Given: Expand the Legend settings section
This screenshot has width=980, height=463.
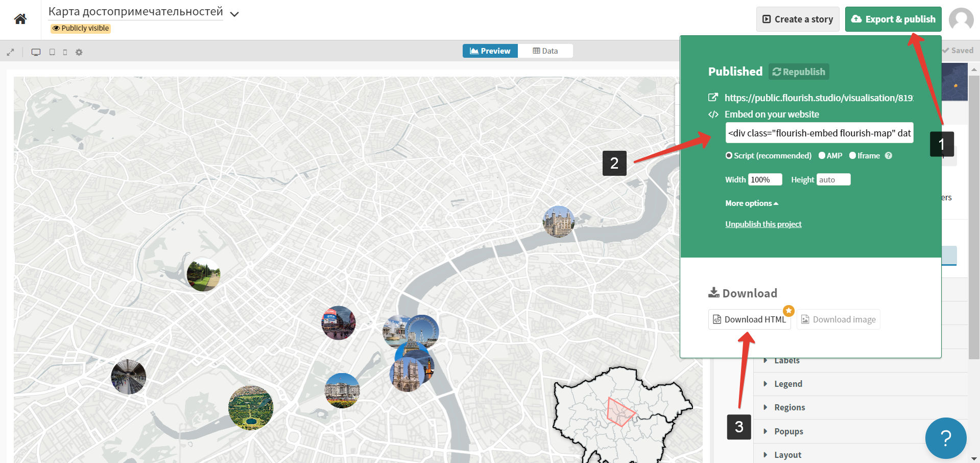Looking at the screenshot, I should (788, 384).
